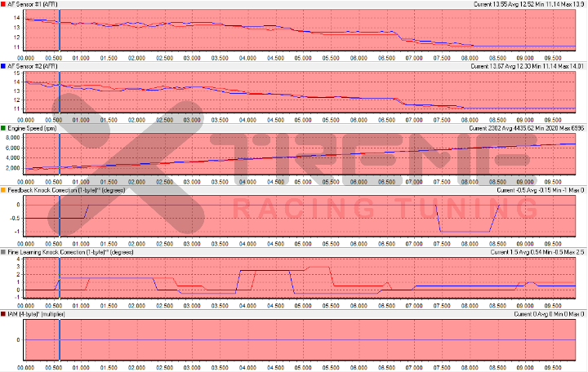Click the blue time cursor in AF Sensor #1 graph
This screenshot has width=588, height=372.
[x=60, y=29]
